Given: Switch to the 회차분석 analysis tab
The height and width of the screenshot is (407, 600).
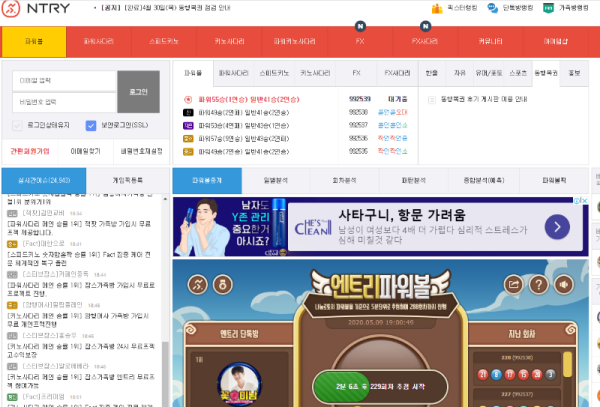Looking at the screenshot, I should click(x=344, y=180).
